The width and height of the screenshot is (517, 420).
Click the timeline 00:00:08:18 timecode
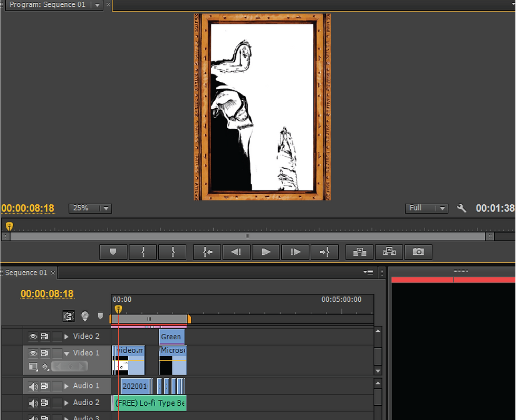point(47,294)
